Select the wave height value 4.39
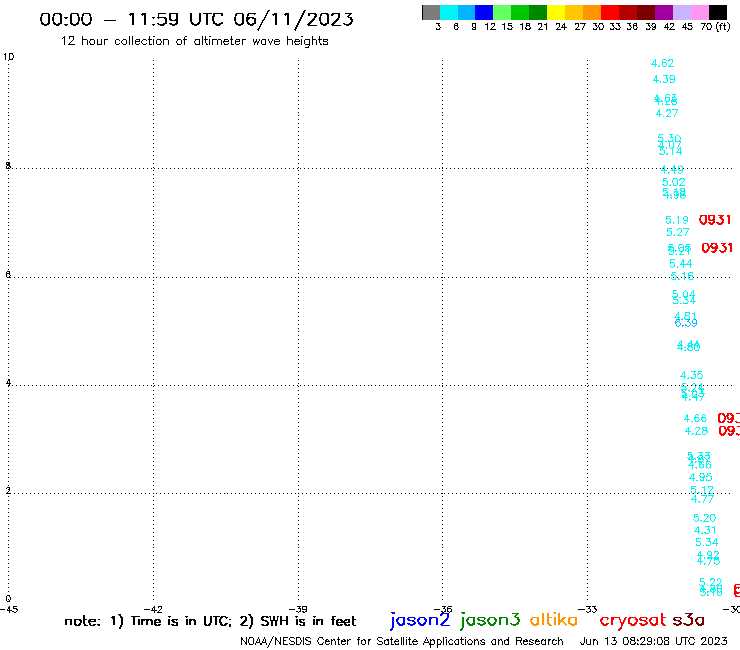 click(x=664, y=79)
